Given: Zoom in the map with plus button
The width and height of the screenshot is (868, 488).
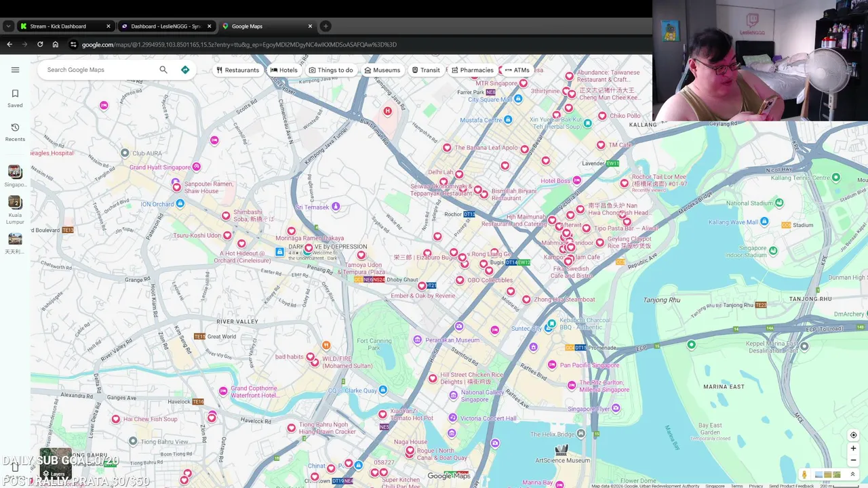Looking at the screenshot, I should click(854, 449).
